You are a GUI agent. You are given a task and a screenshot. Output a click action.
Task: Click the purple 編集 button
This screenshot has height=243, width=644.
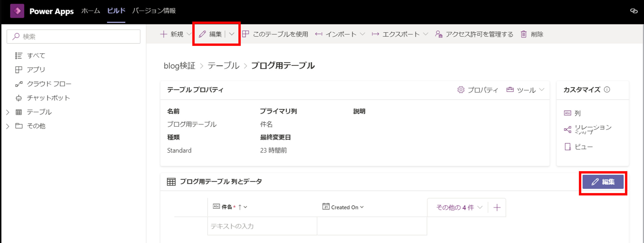pos(603,182)
